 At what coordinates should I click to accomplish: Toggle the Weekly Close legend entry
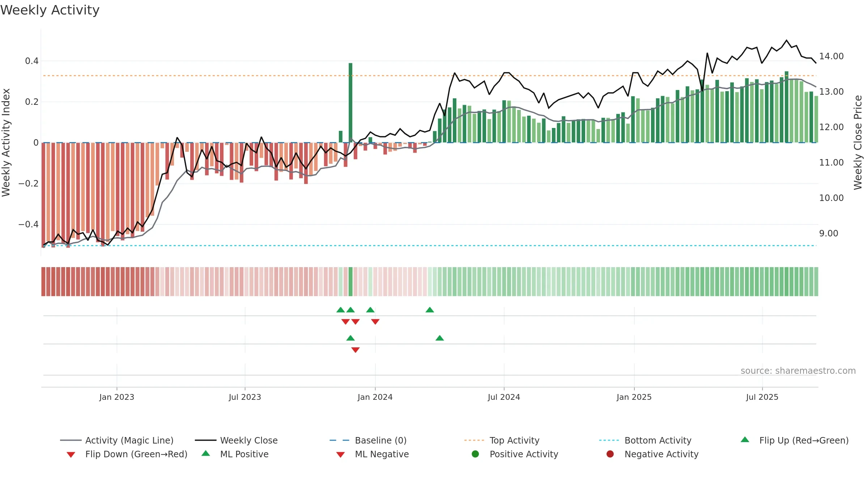pyautogui.click(x=236, y=440)
